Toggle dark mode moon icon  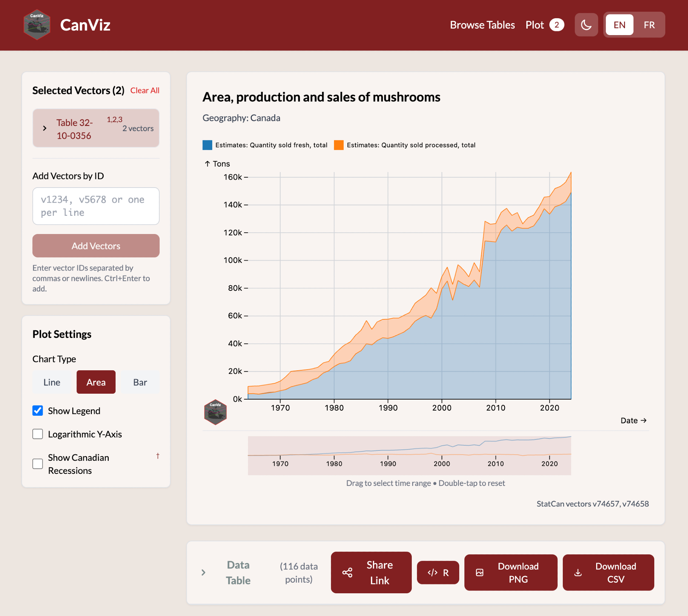[586, 25]
